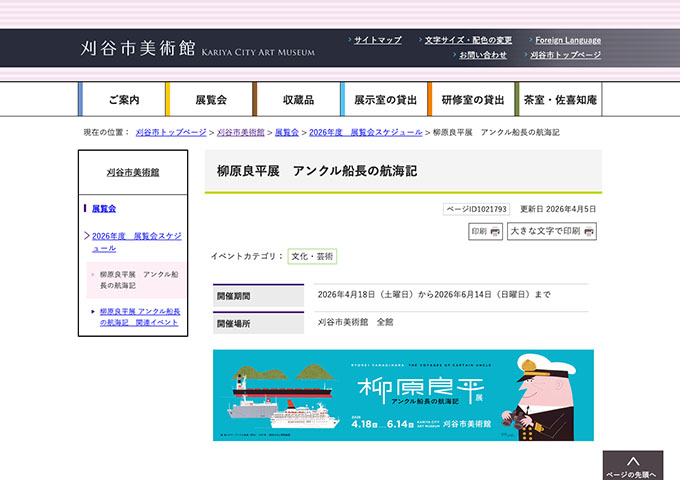Click the ページID1021793 label
This screenshot has width=680, height=480.
pyautogui.click(x=476, y=209)
